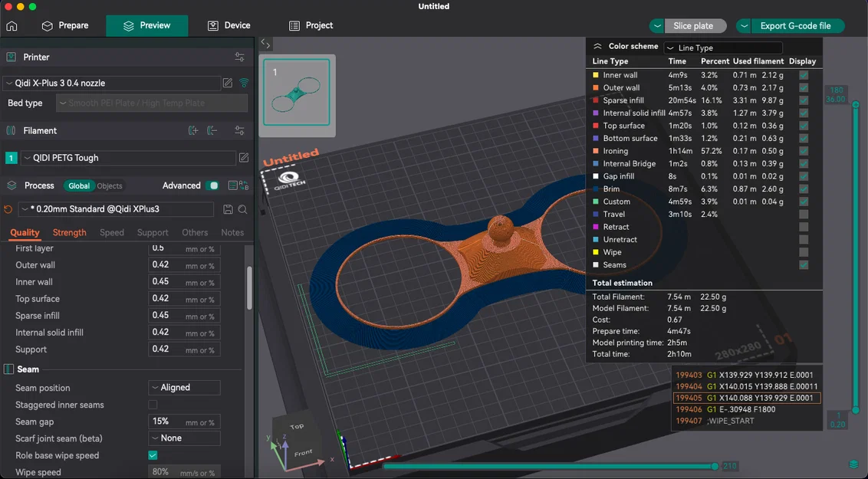Screen dimensions: 868x479
Task: Click the Seam section icon
Action: pos(9,369)
